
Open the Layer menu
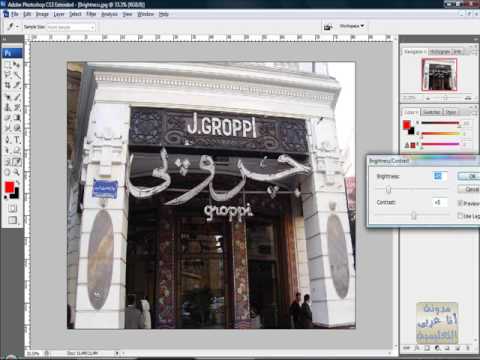(59, 14)
